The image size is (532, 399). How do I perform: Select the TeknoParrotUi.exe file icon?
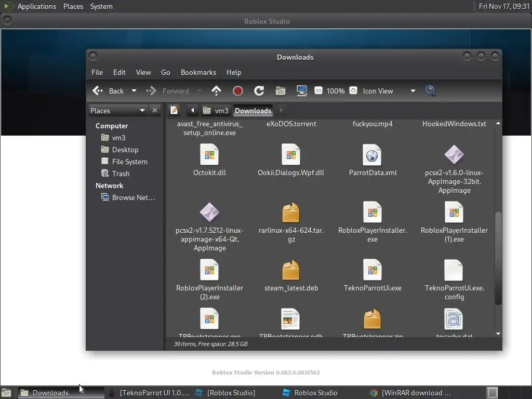[x=372, y=270]
